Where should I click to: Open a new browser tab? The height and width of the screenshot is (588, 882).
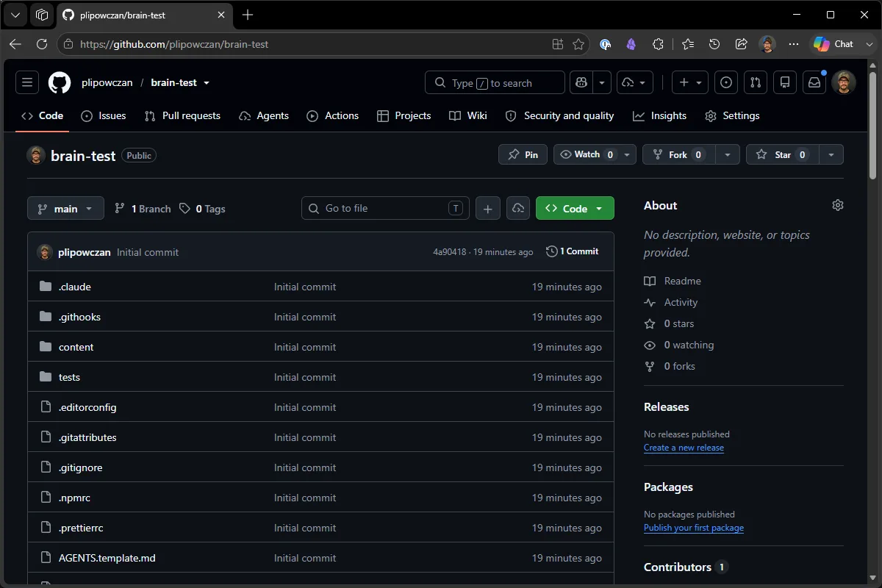(248, 15)
